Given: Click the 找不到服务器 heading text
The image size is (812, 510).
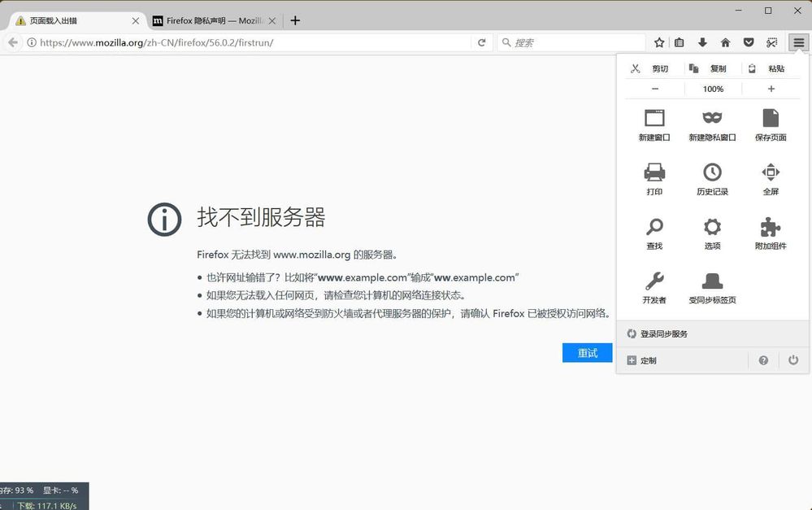Looking at the screenshot, I should pos(261,216).
